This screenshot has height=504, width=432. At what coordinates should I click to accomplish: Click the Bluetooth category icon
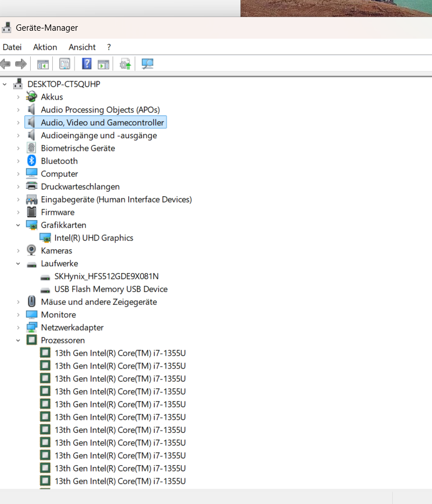pos(31,161)
